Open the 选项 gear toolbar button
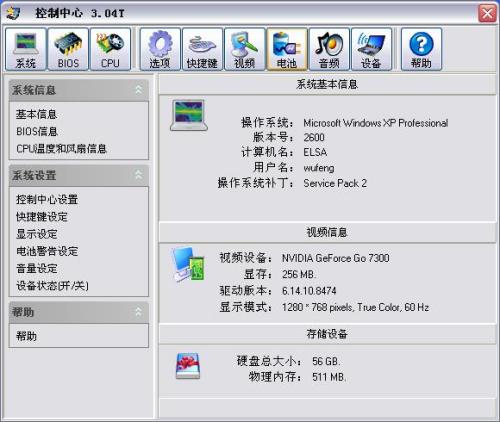 tap(160, 49)
